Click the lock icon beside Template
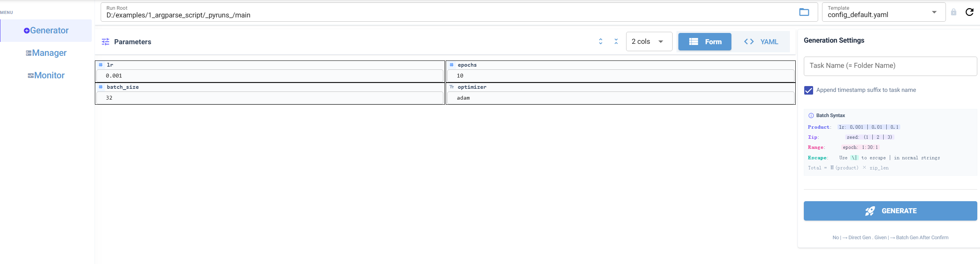The width and height of the screenshot is (980, 264). click(x=953, y=12)
